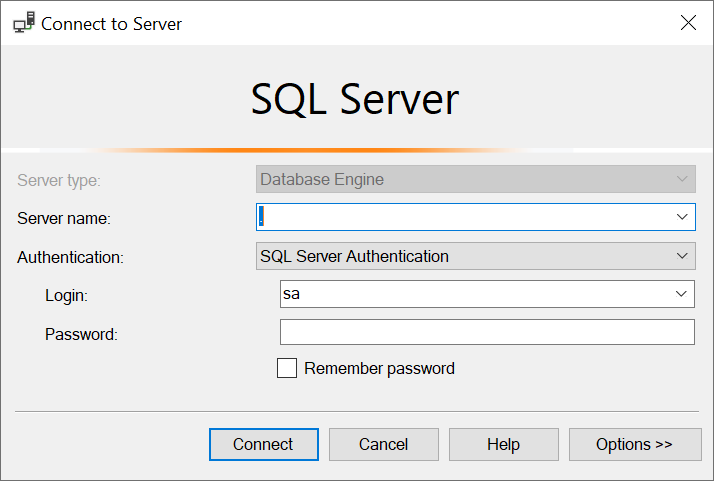Click the Remember password label text

pyautogui.click(x=379, y=368)
